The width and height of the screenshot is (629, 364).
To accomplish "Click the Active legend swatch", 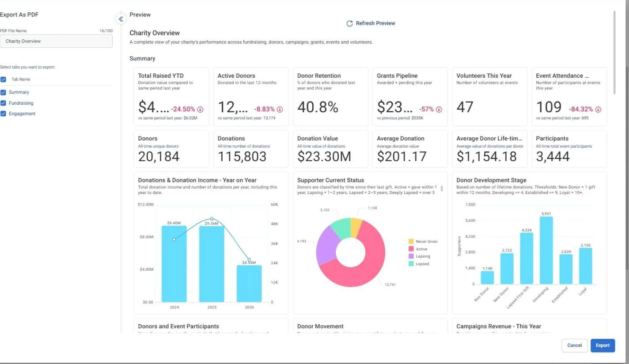I will pos(411,249).
